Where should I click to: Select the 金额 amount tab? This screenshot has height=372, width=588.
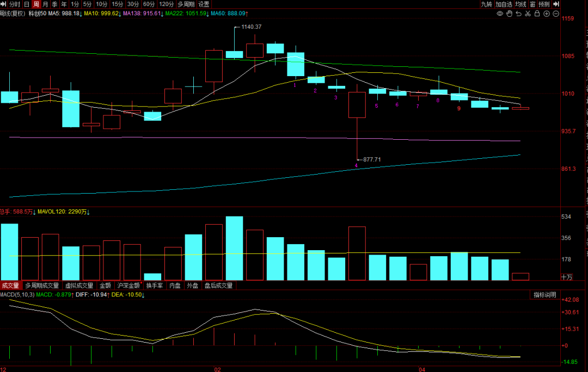click(x=106, y=286)
